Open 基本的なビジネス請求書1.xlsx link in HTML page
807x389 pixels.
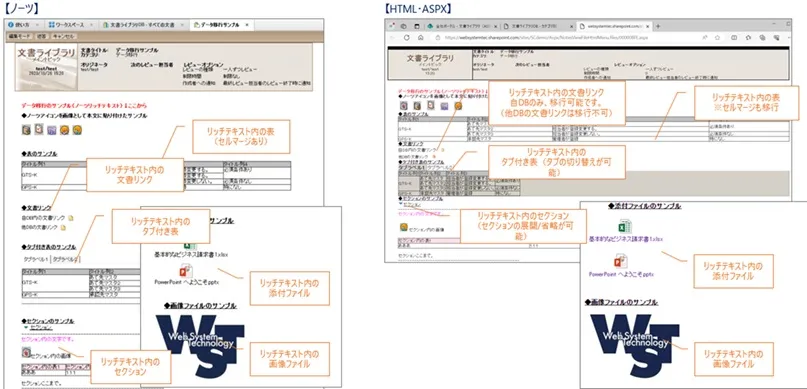[x=626, y=239]
